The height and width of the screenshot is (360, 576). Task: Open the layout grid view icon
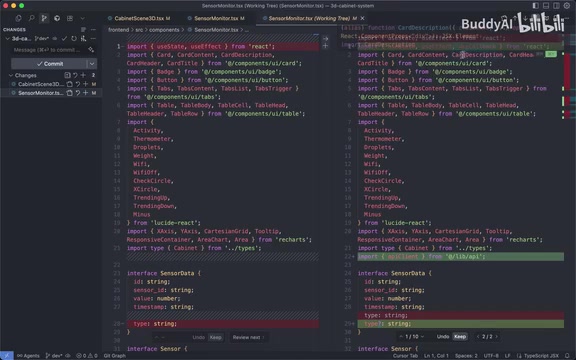pyautogui.click(x=70, y=18)
